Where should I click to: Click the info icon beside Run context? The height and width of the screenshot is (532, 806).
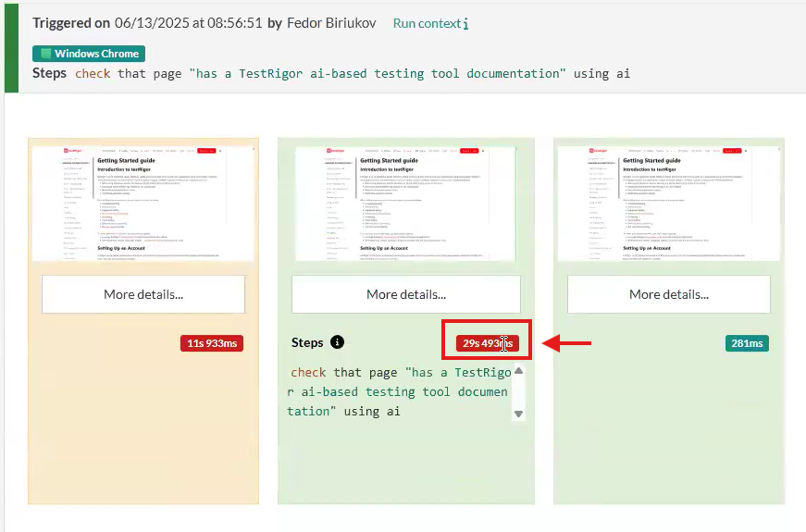465,24
